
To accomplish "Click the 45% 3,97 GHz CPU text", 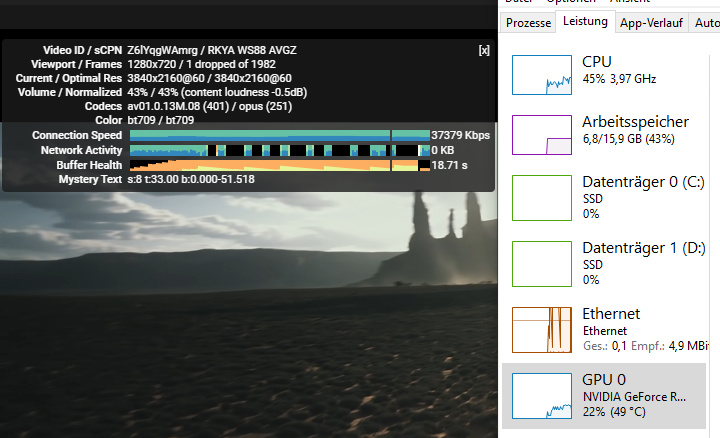I will point(619,79).
